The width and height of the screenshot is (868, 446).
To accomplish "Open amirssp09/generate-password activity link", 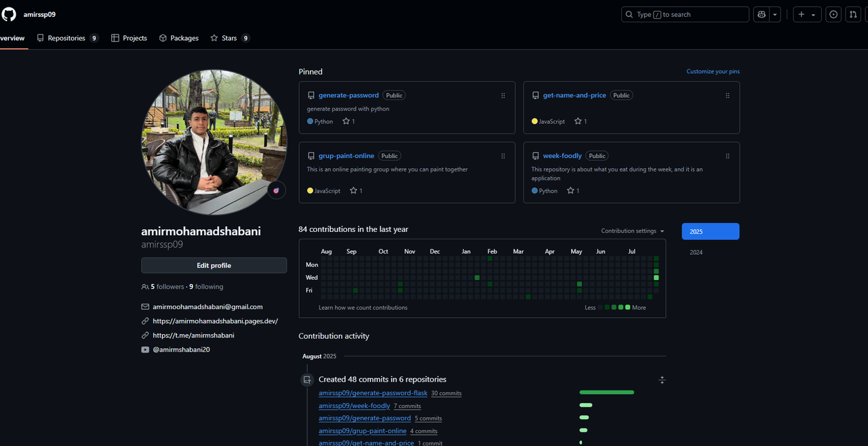I will point(365,418).
